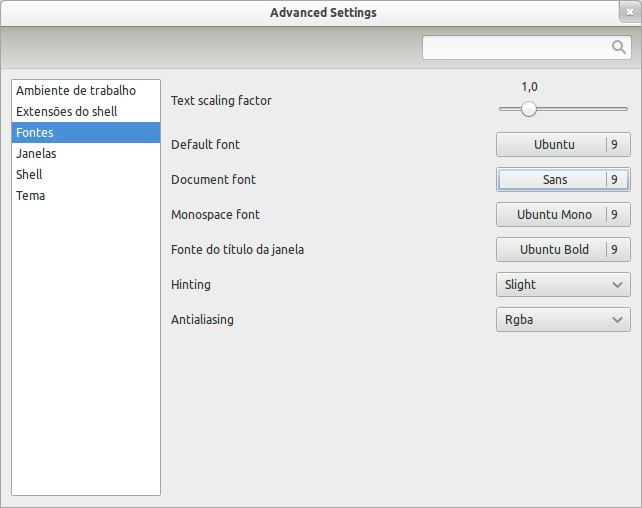Close the Advanced Settings window
Screen dimensions: 642x508
tap(627, 11)
